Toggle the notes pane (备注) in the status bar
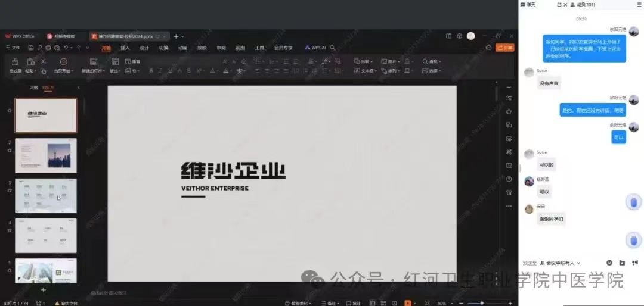 pos(330,303)
